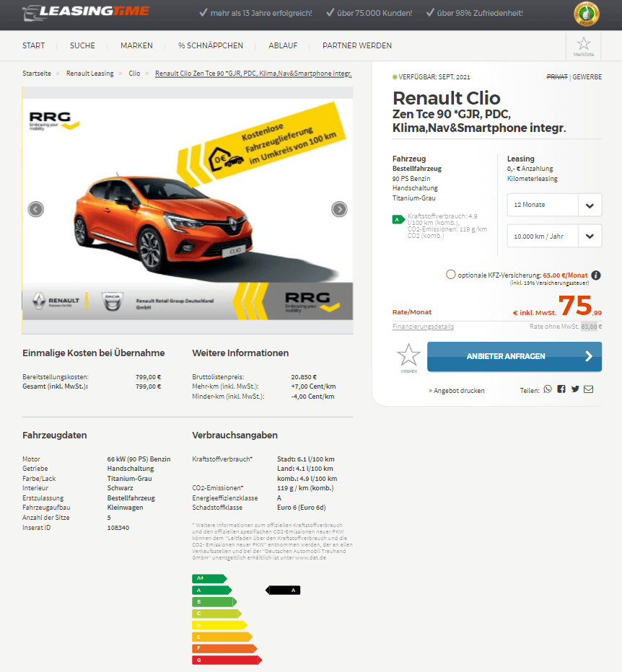The width and height of the screenshot is (622, 672).
Task: Open the 10.000 km / Jahr dropdown
Action: pyautogui.click(x=554, y=236)
